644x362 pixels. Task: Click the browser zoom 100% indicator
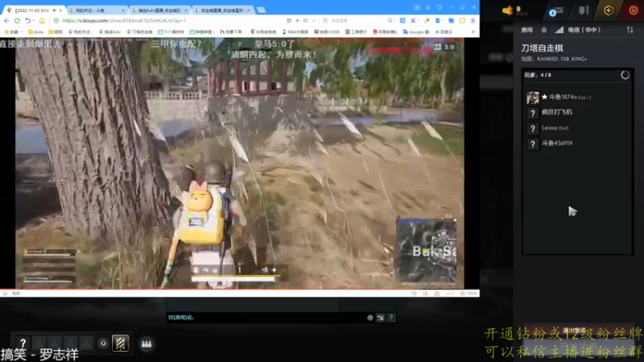point(469,294)
